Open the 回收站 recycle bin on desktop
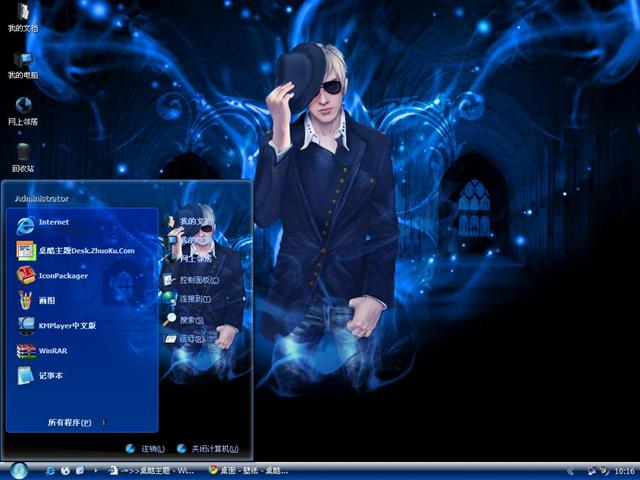Screen dimensions: 640x480 23,158
